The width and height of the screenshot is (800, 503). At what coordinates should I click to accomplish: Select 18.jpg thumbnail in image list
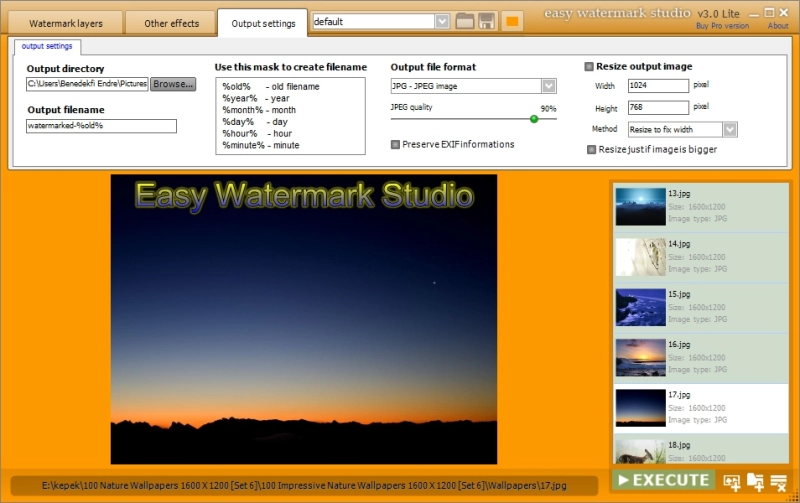[x=640, y=451]
